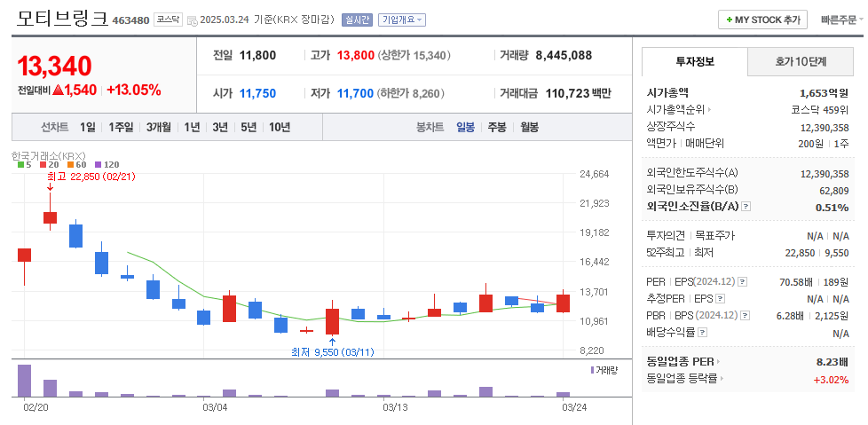
Task: Click the help icon beside 외국인소진율(B/A)
Action: (746, 207)
